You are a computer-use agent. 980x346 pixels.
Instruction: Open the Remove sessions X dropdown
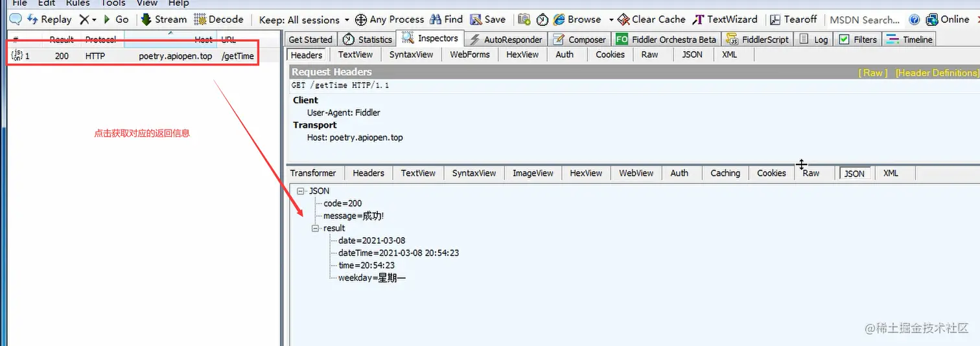[87, 19]
